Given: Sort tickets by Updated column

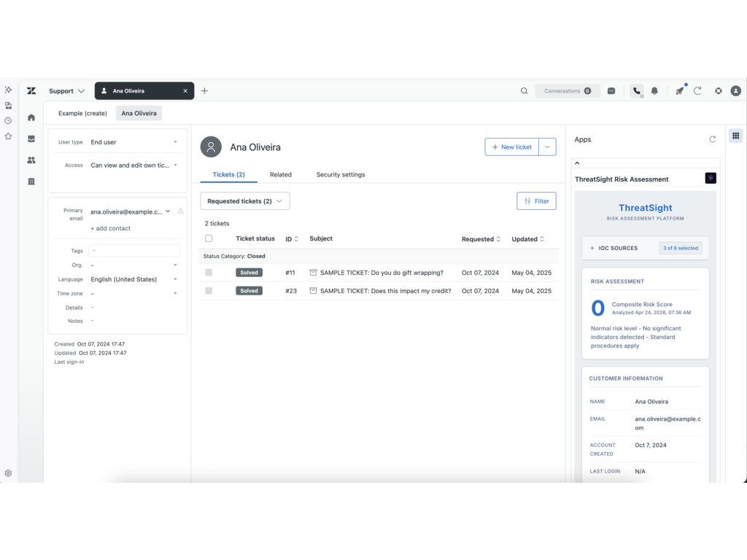Looking at the screenshot, I should [528, 239].
